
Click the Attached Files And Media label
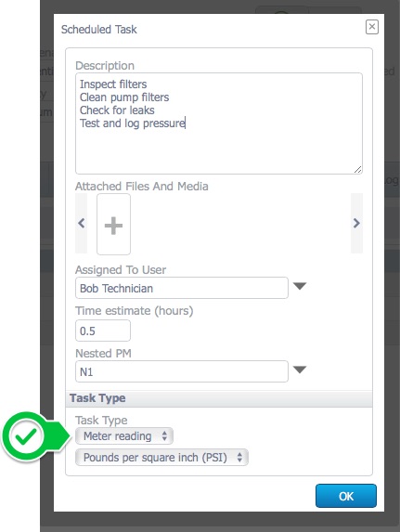tap(141, 187)
